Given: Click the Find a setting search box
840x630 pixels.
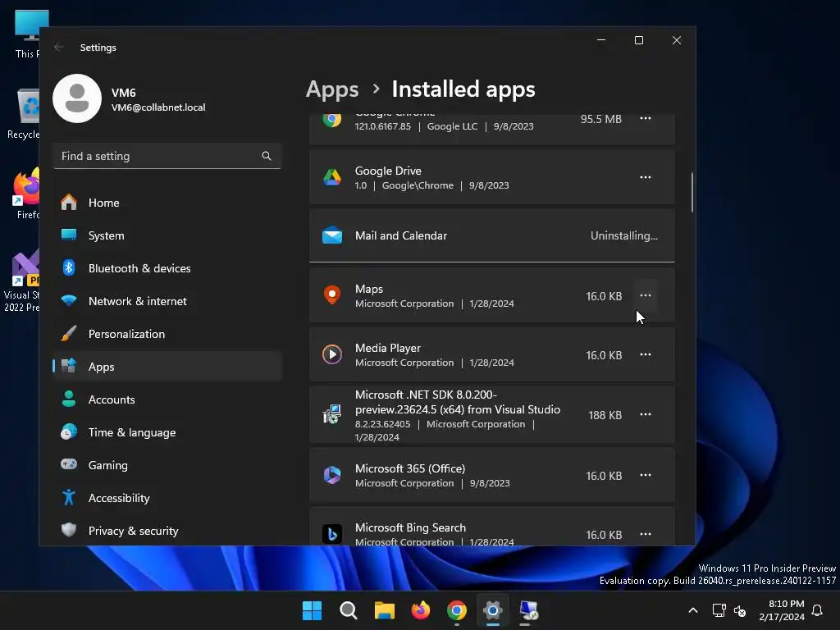Looking at the screenshot, I should (x=167, y=156).
